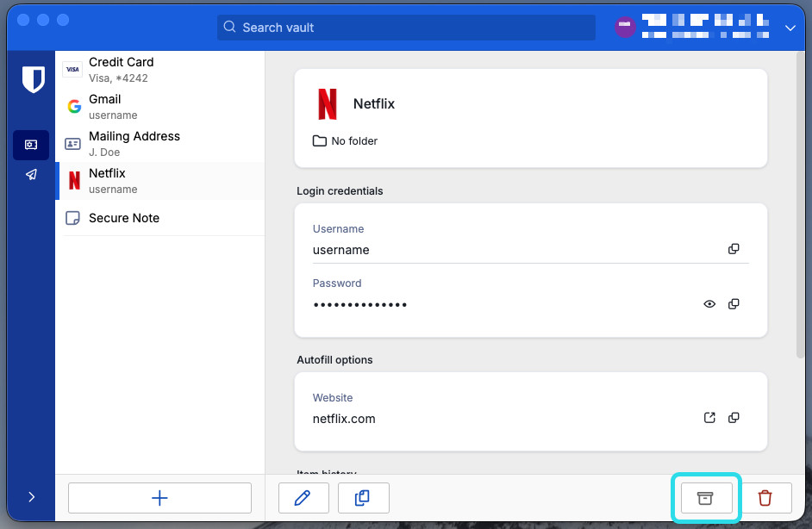Viewport: 812px width, 529px height.
Task: Add a new item with the plus button
Action: click(159, 497)
